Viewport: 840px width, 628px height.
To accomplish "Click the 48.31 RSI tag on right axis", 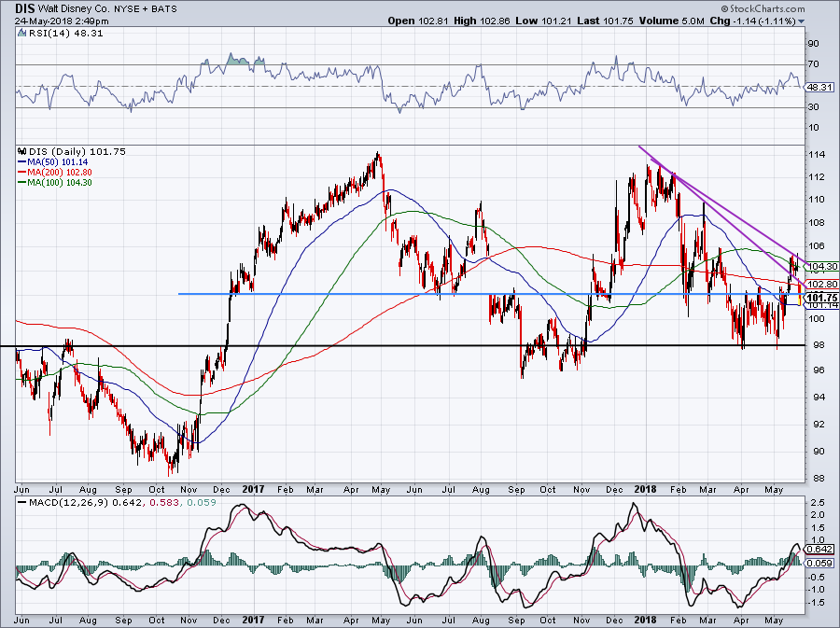I will (820, 88).
